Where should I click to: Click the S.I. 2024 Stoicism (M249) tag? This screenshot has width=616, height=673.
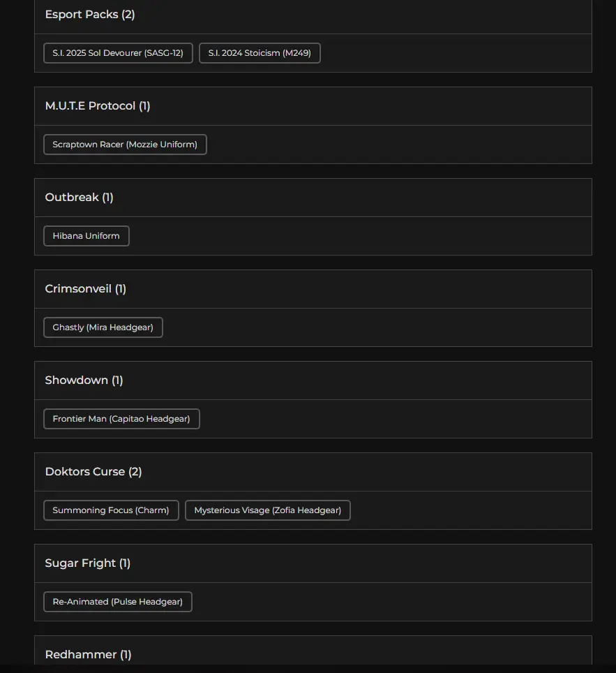click(260, 53)
